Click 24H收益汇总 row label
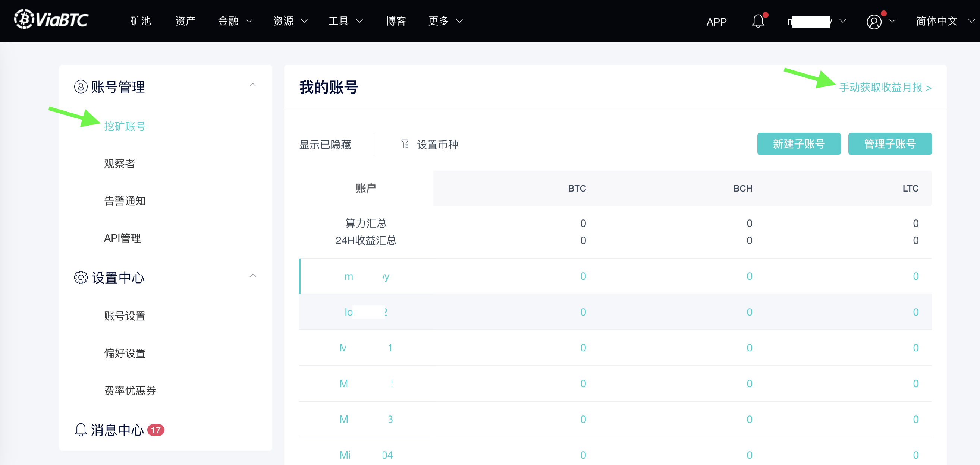 pos(365,240)
